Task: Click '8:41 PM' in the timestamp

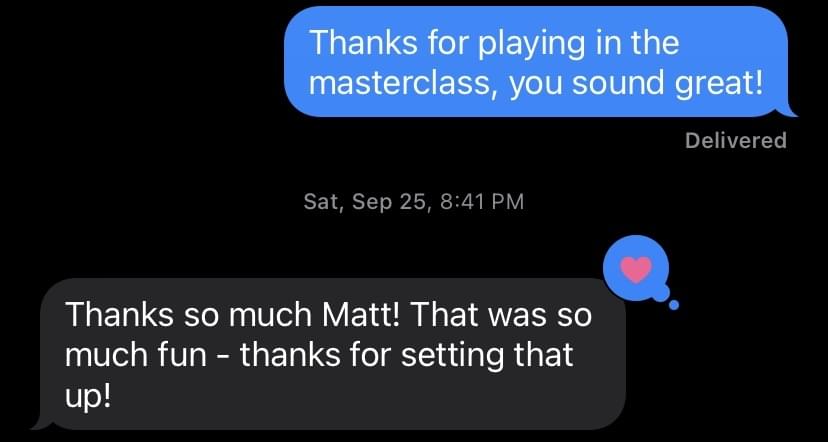Action: [481, 202]
